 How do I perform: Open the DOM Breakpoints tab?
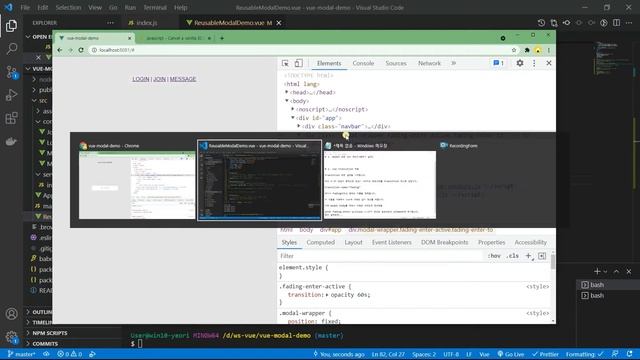444,242
